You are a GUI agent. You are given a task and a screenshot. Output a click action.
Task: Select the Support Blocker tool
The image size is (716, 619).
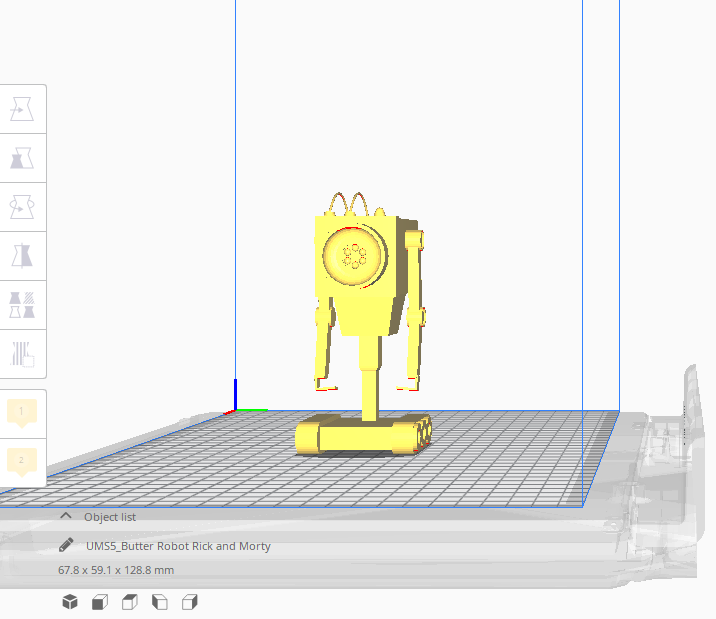click(22, 354)
